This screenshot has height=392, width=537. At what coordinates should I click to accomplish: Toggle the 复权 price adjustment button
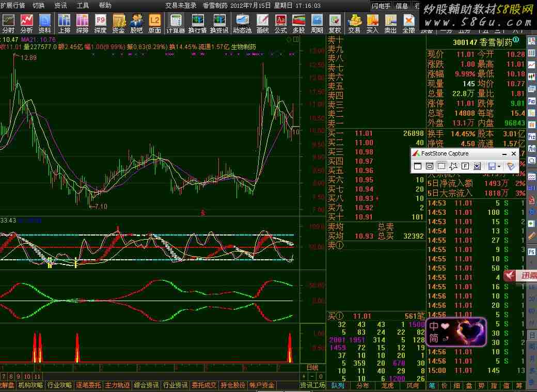(x=335, y=23)
